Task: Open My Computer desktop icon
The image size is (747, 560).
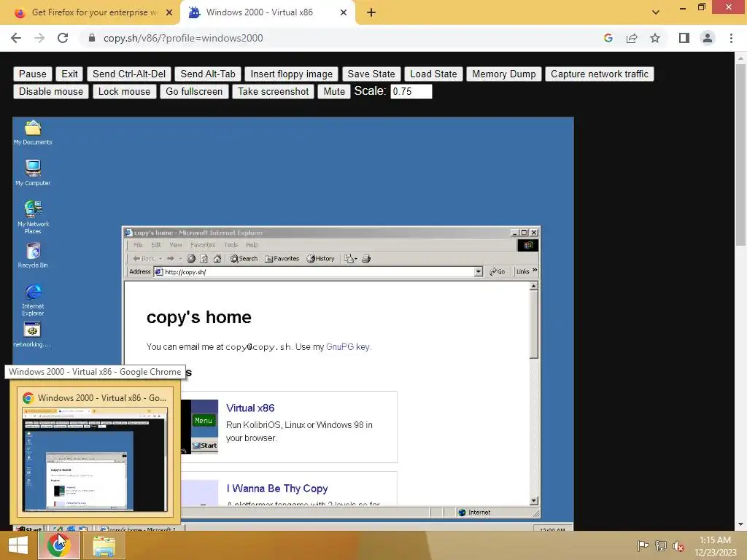Action: pos(32,172)
